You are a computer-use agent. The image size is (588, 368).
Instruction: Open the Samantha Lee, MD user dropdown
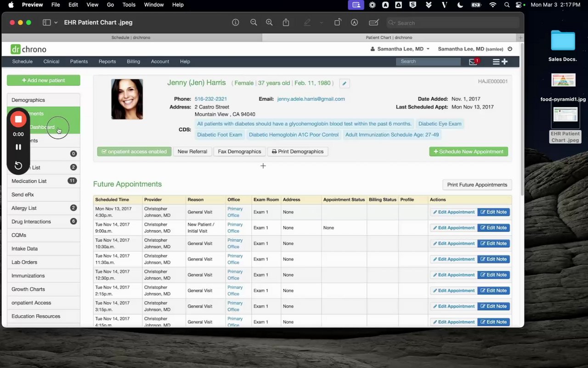tap(400, 49)
